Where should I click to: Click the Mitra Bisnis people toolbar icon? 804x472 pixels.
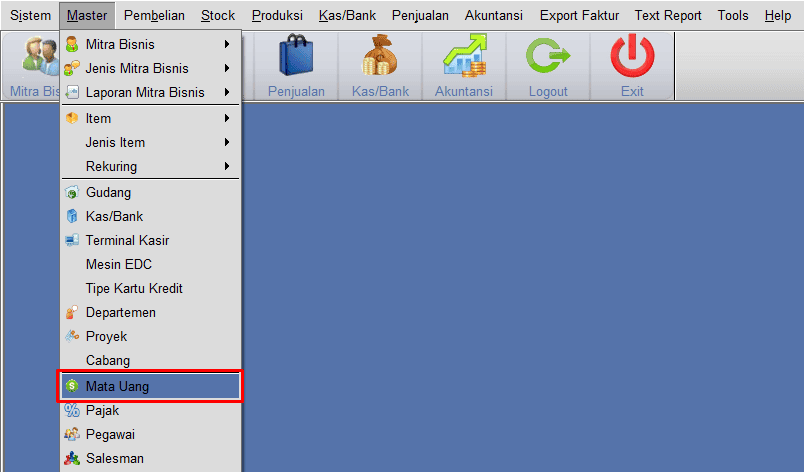click(41, 55)
